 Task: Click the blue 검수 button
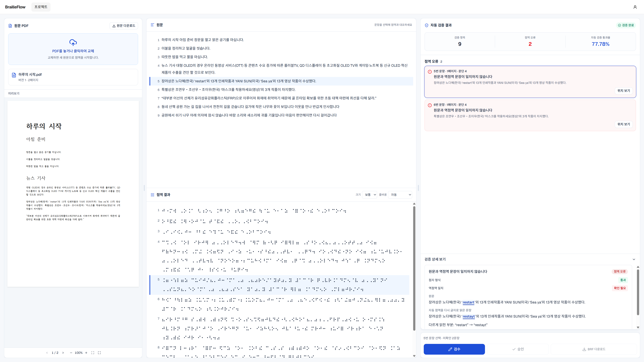[x=454, y=349]
